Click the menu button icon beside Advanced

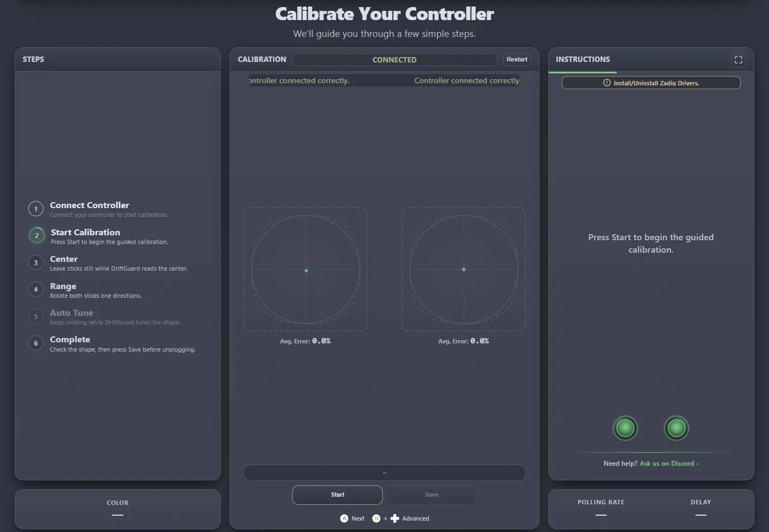[x=376, y=518]
